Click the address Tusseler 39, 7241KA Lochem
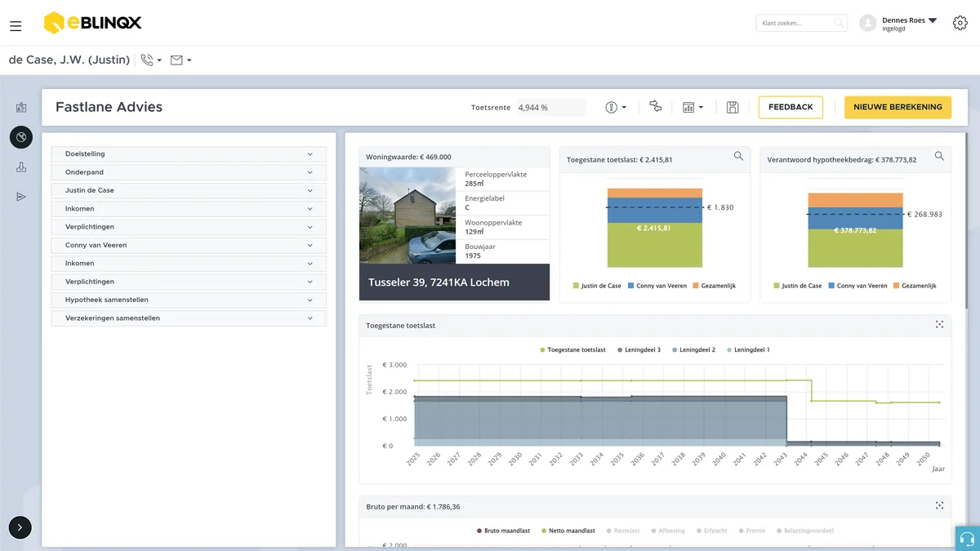 tap(439, 282)
